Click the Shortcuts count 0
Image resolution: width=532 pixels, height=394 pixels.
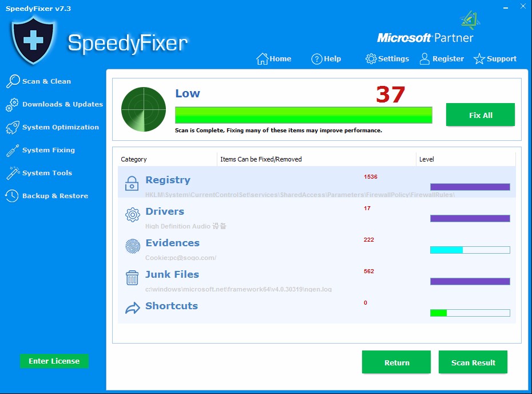366,302
